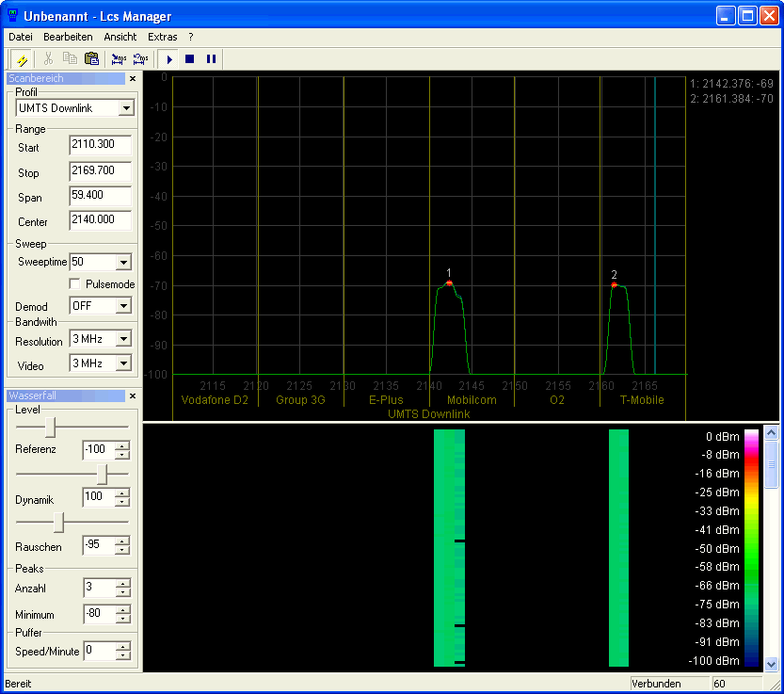Screen dimensions: 784x694
Task: Open the Ansicht menu
Action: [120, 37]
